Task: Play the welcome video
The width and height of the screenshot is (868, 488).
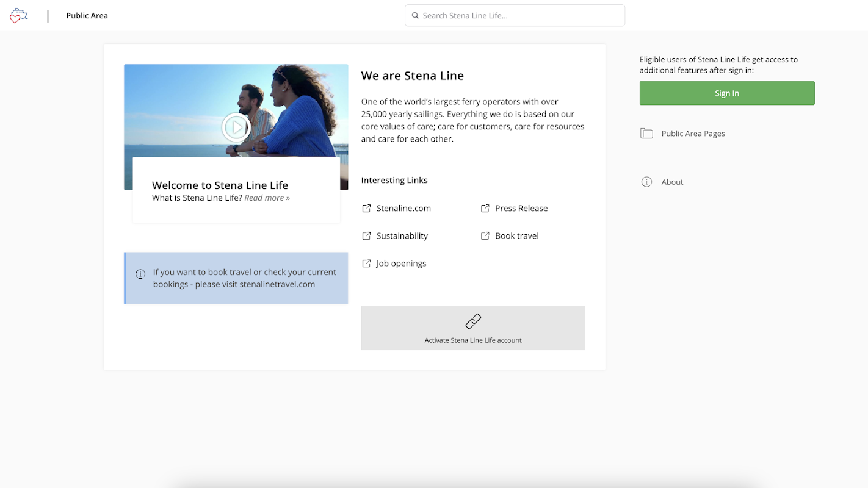Action: (236, 127)
